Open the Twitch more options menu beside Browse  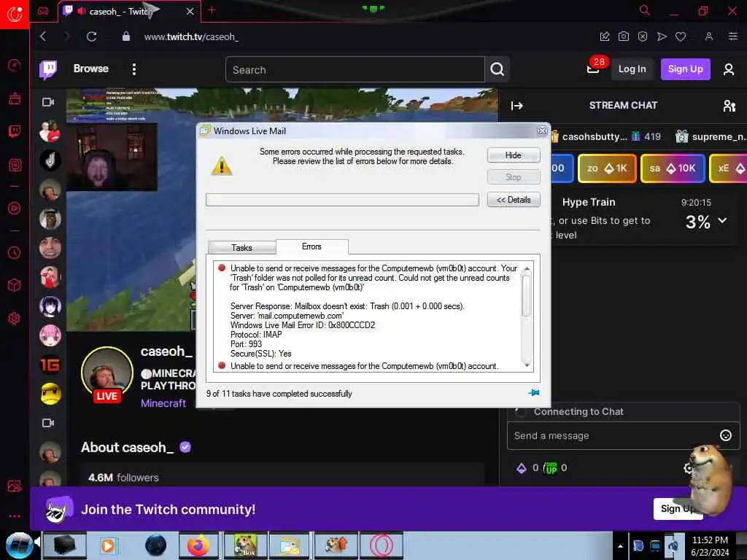[x=134, y=69]
